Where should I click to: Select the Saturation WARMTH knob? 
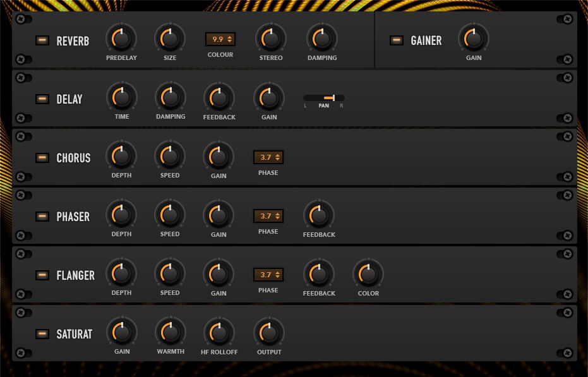click(170, 333)
